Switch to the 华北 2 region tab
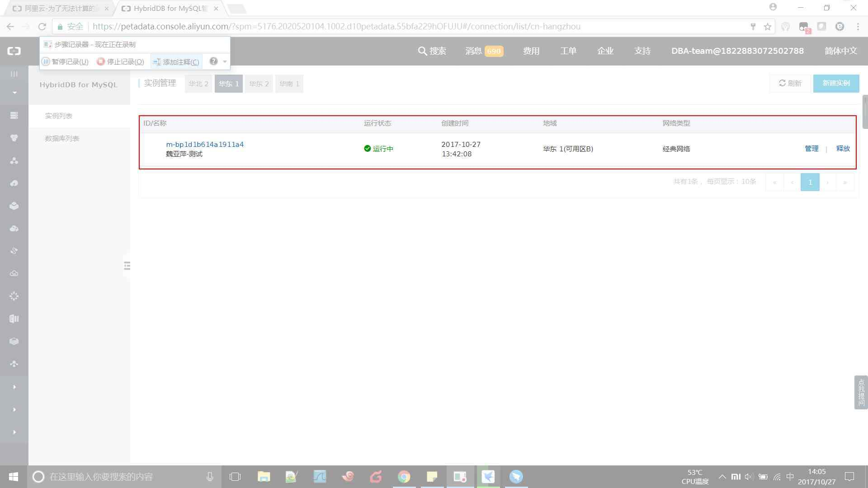868x488 pixels. click(x=198, y=84)
